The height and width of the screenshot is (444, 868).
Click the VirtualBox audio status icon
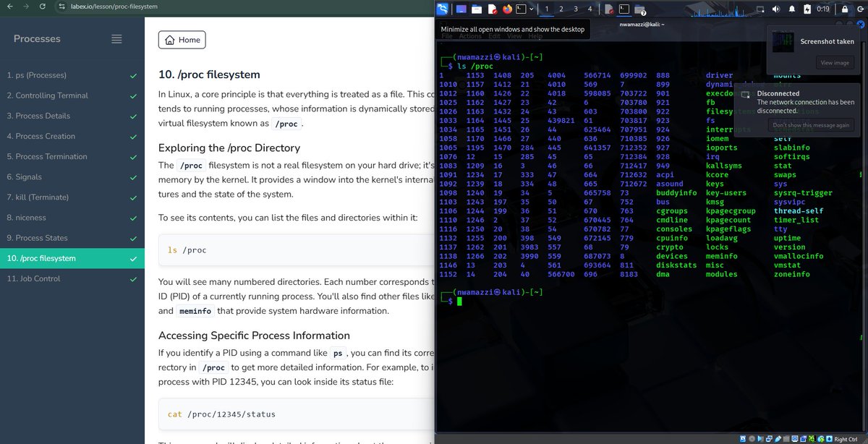760,439
